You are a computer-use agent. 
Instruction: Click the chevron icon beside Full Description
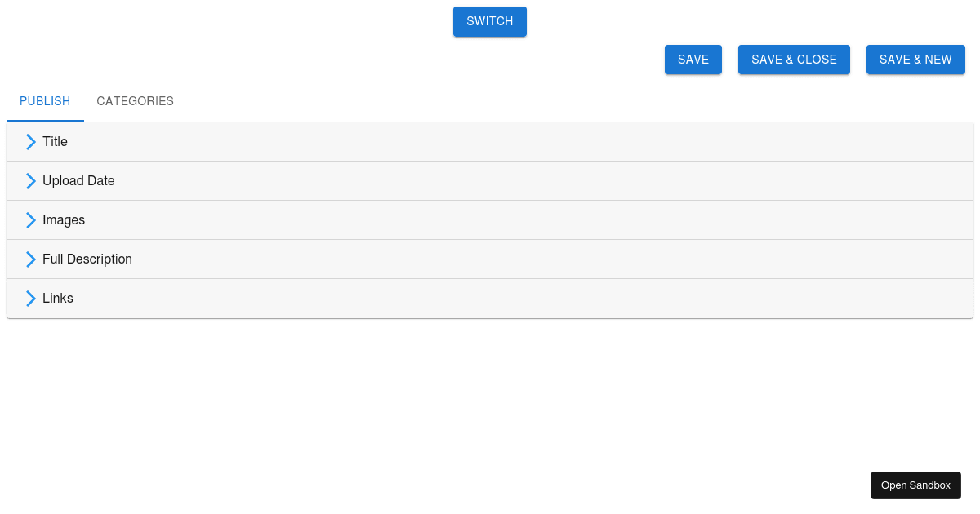click(x=31, y=259)
